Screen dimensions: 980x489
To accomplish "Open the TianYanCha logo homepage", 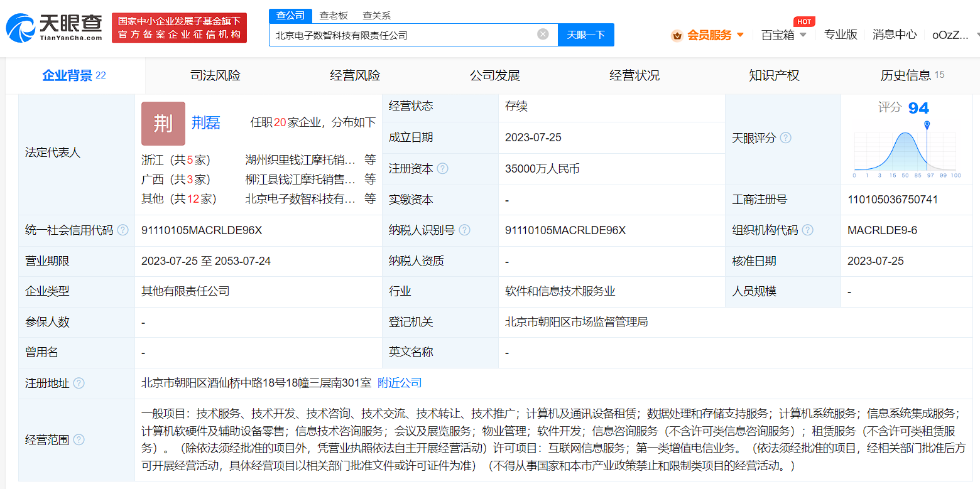I will 54,28.
